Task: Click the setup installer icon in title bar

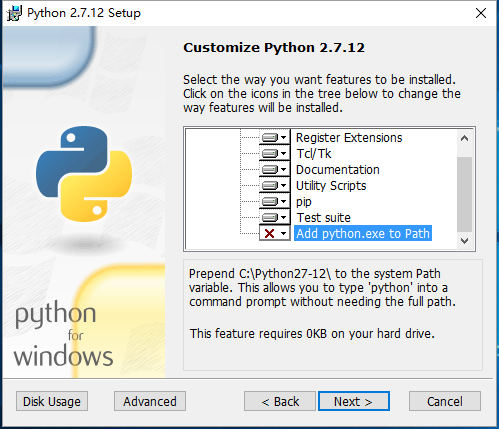Action: pos(15,13)
